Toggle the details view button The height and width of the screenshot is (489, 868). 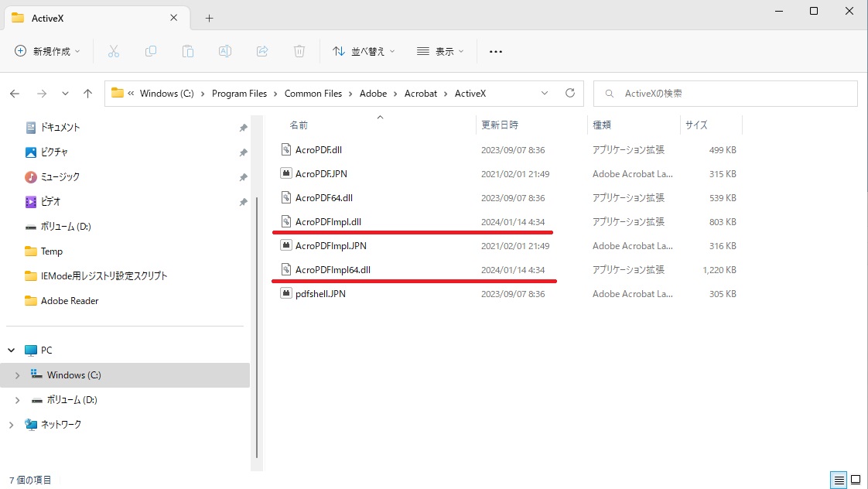click(x=839, y=480)
